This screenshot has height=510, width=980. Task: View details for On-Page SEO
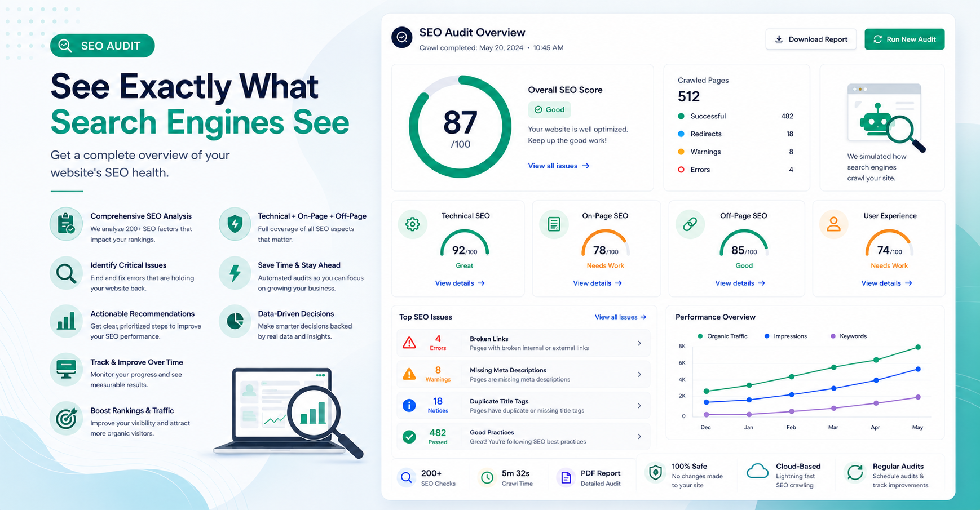point(597,283)
